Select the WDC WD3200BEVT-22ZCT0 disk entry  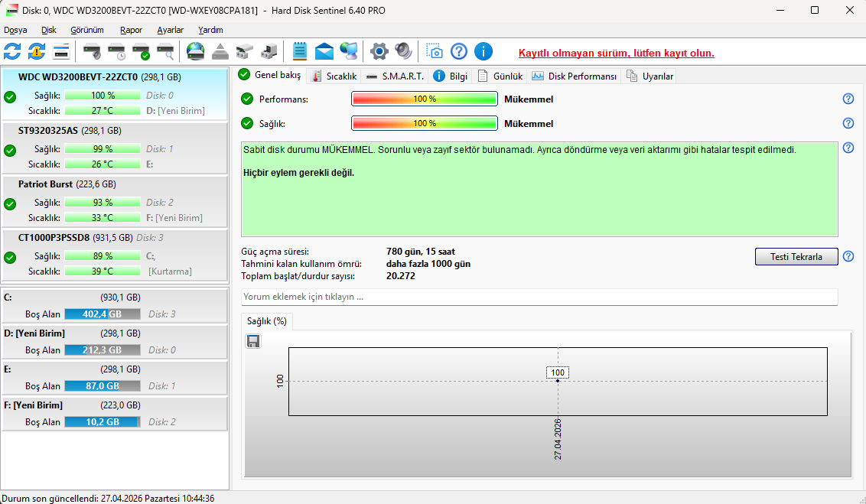click(x=115, y=94)
